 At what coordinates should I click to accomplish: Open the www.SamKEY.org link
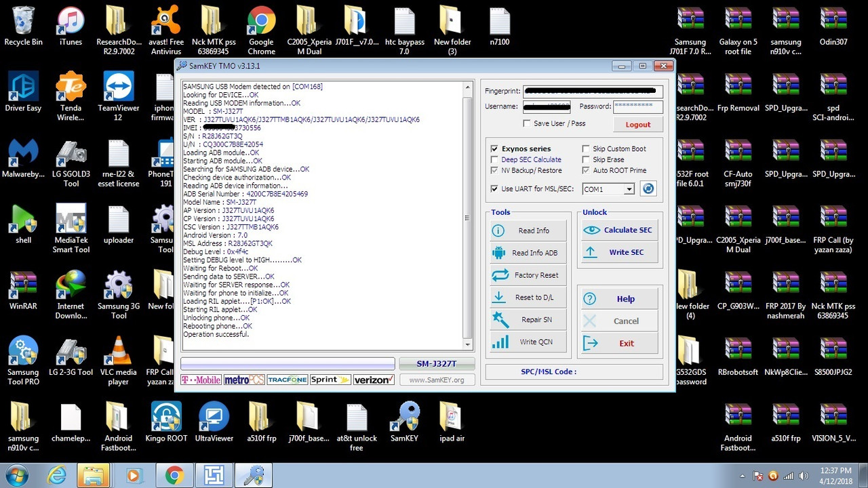click(437, 380)
